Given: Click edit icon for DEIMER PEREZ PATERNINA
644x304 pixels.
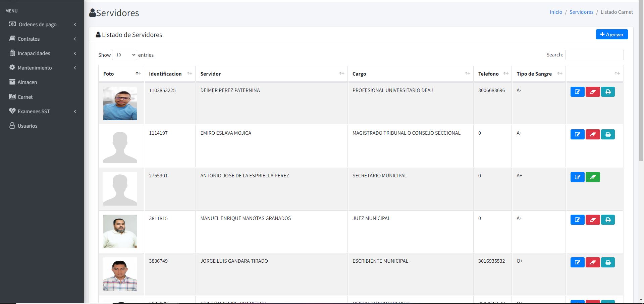Looking at the screenshot, I should 577,92.
